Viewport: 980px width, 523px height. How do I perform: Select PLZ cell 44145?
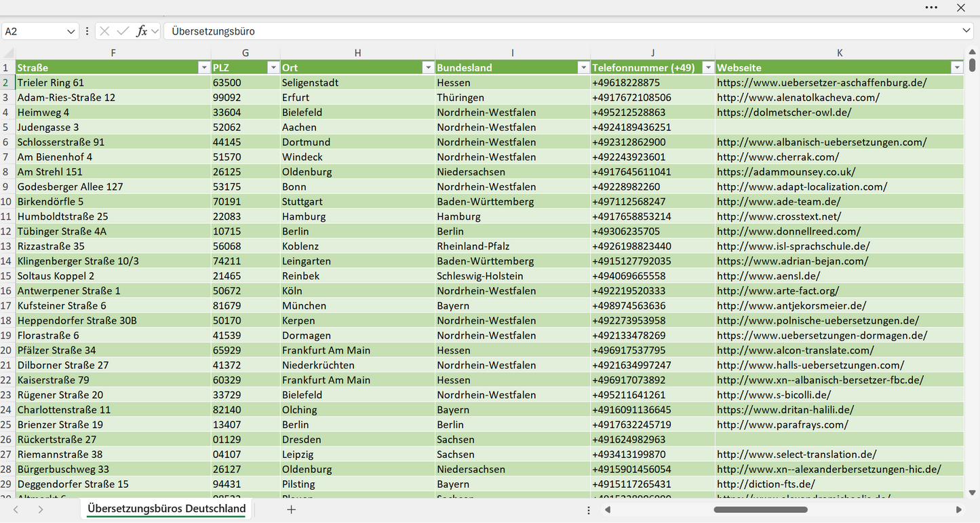[x=246, y=142]
